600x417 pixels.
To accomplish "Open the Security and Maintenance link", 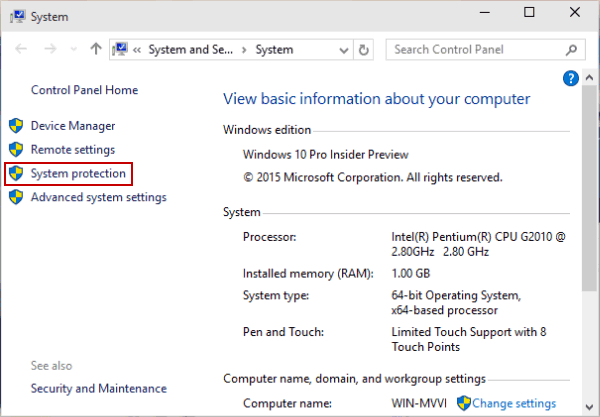I will click(x=98, y=388).
